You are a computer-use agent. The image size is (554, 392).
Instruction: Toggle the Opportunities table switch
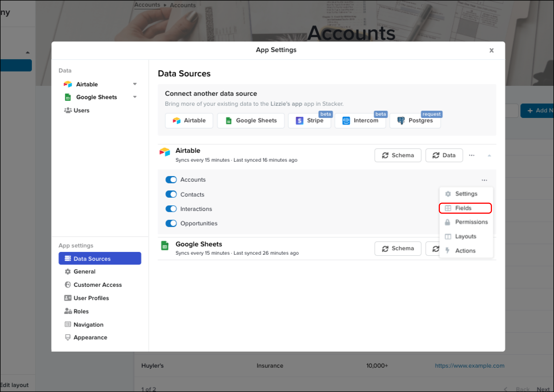pos(171,223)
